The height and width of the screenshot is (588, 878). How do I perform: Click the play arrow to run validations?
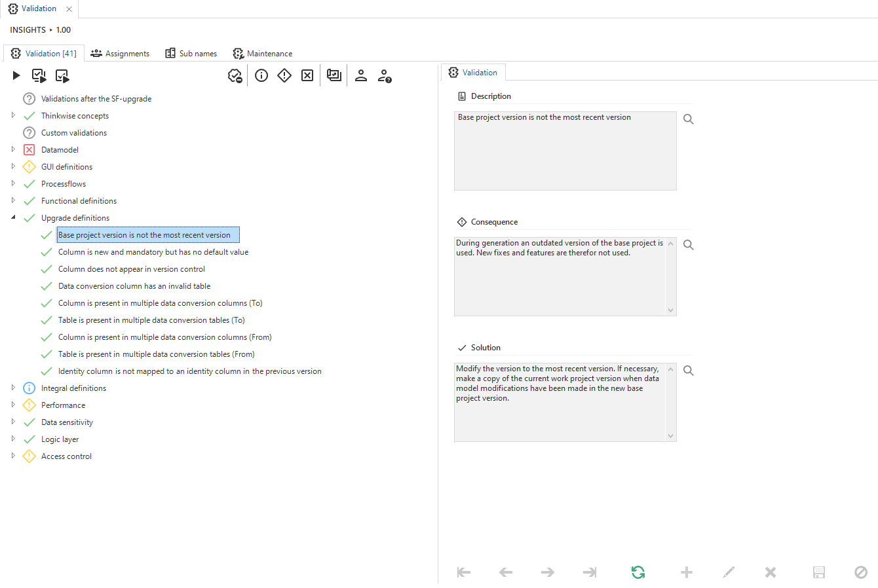pos(16,76)
